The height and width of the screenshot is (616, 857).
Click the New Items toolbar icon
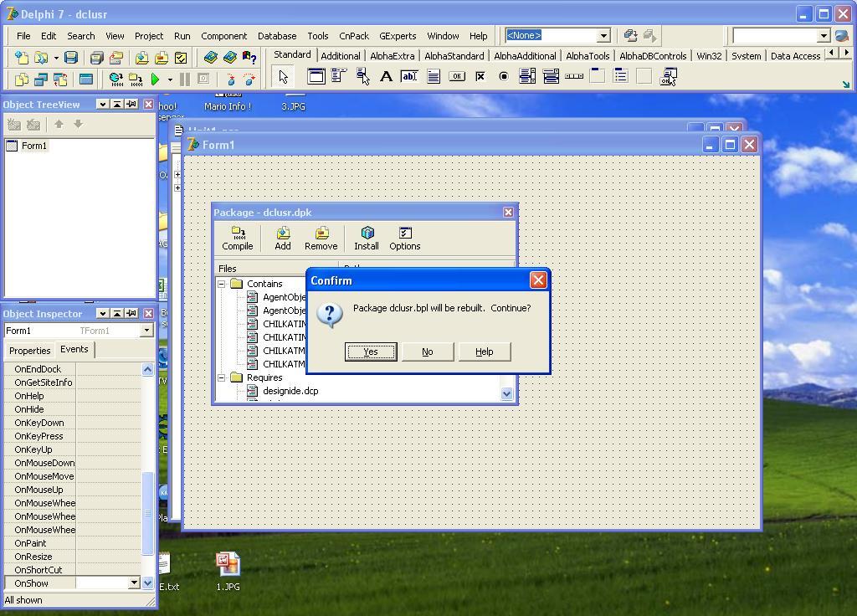point(21,58)
